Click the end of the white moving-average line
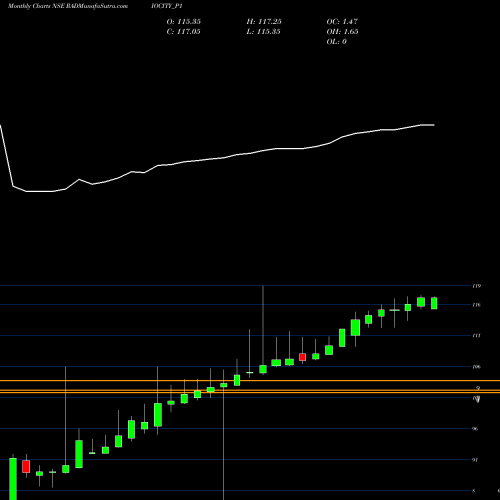500x500 pixels. [x=434, y=125]
